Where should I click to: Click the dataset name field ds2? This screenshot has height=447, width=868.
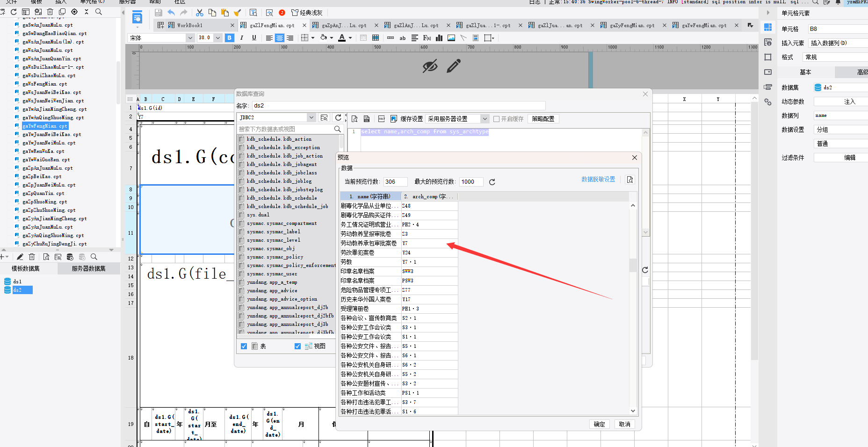coord(399,106)
